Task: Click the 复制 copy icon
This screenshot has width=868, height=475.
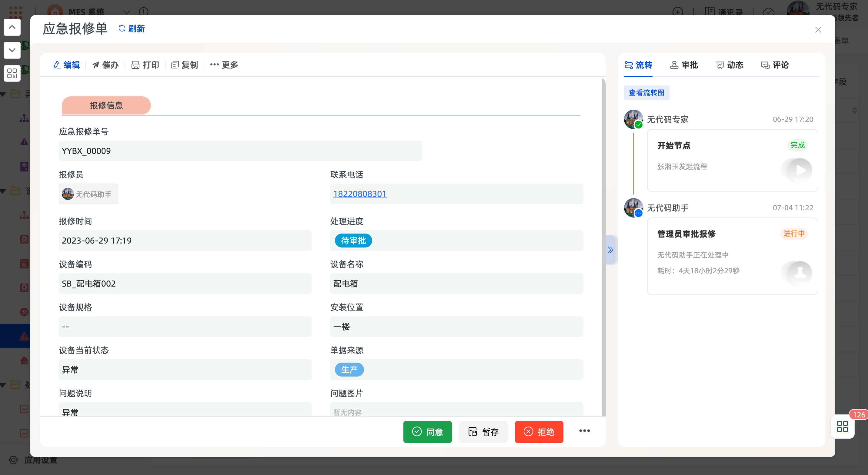Action: 175,65
